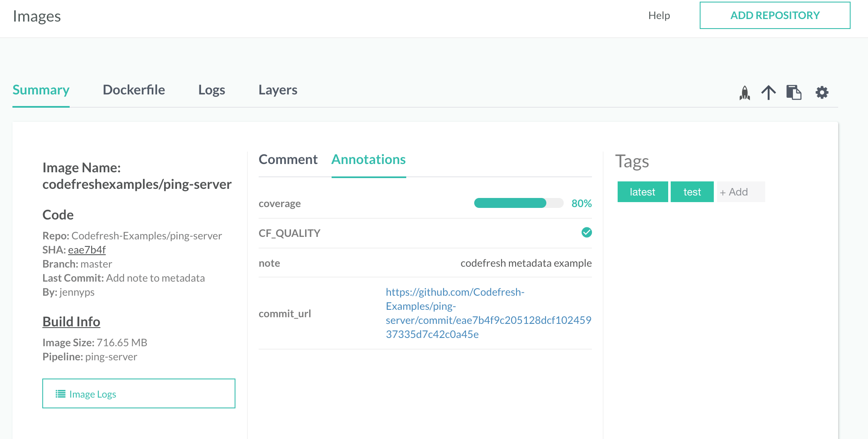Viewport: 868px width, 439px height.
Task: Click the CF_QUALITY green checkmark icon
Action: pos(587,233)
